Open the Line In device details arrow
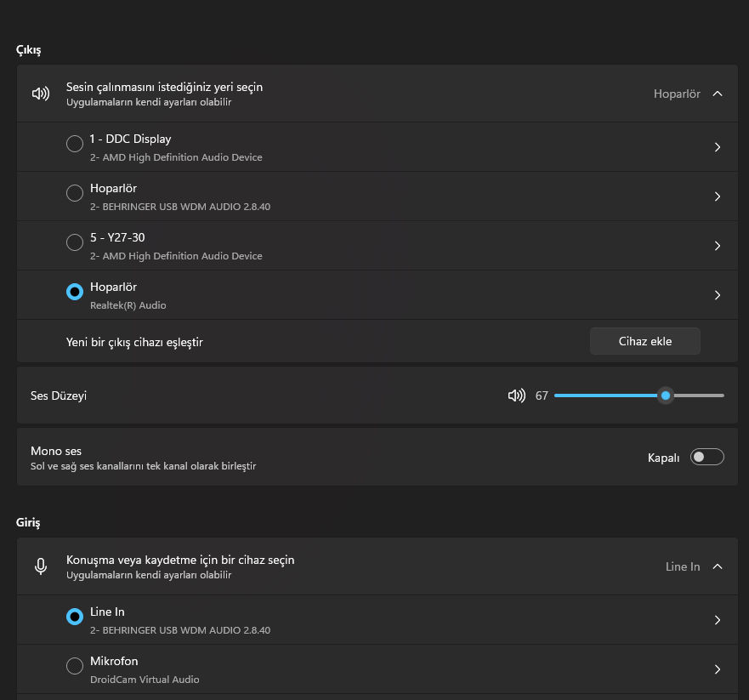The image size is (749, 700). 717,620
